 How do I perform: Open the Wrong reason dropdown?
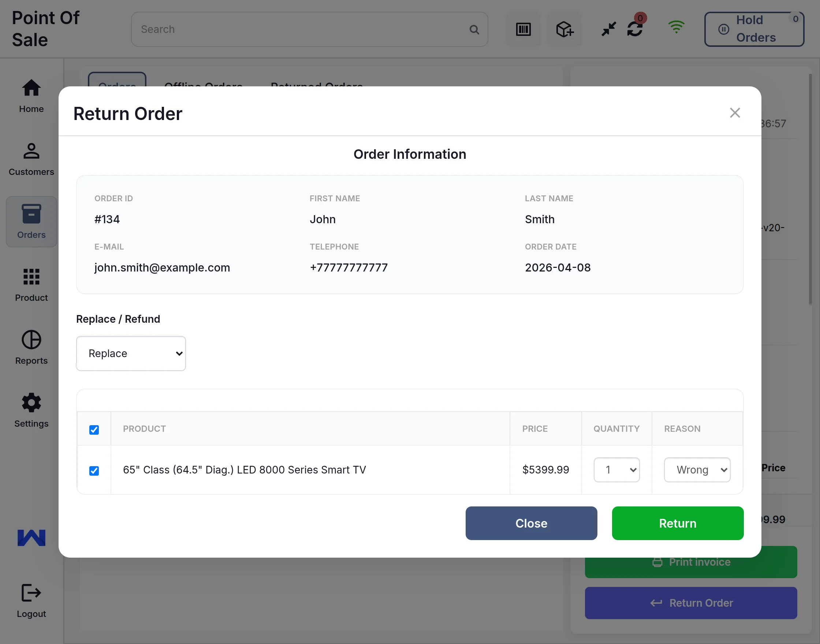697,470
